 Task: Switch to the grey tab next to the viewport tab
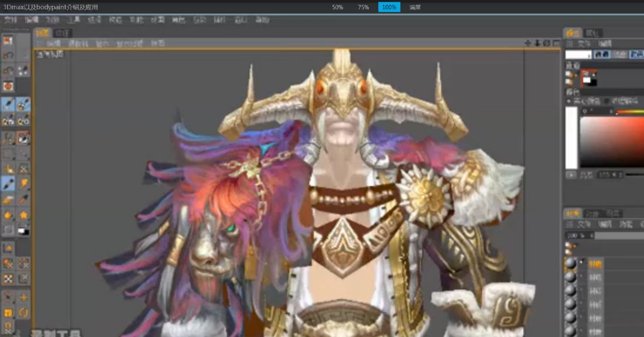point(62,33)
